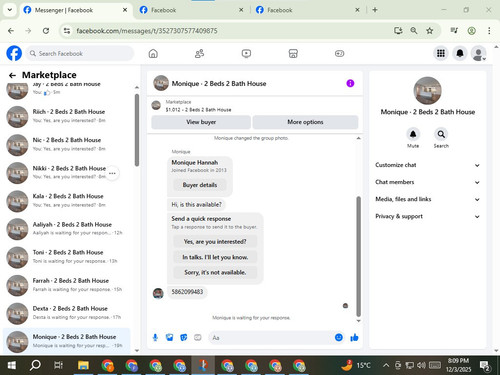Open the Gaming icon in top navigation
The image size is (500, 375).
coord(339,53)
